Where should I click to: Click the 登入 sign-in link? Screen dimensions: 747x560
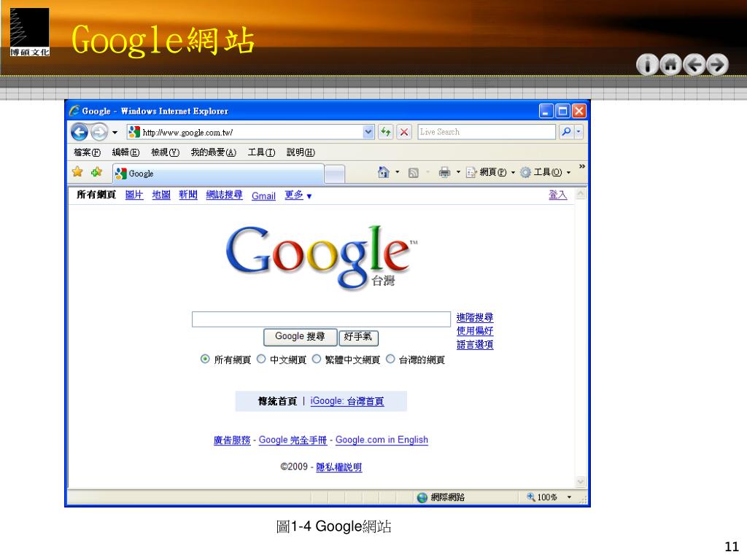tap(558, 195)
